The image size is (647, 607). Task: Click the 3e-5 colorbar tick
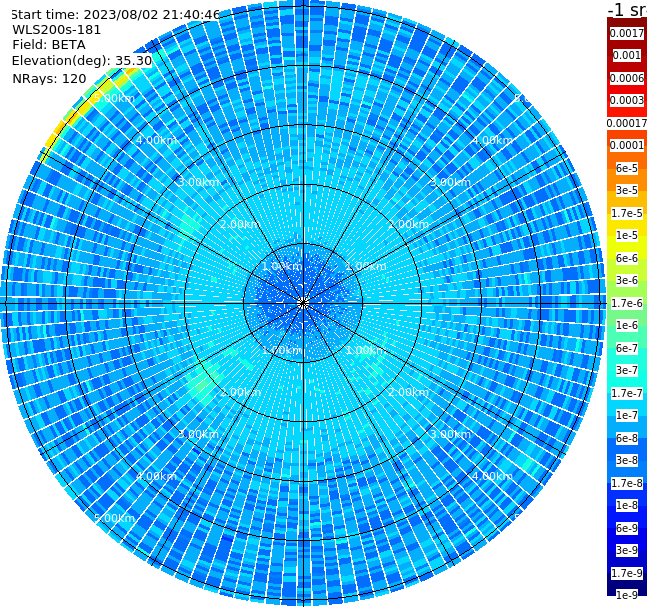point(627,190)
